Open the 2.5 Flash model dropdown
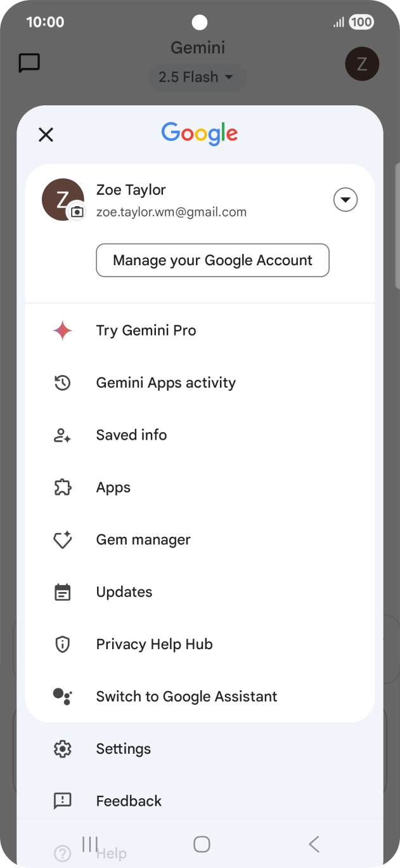Image resolution: width=400 pixels, height=868 pixels. [x=196, y=77]
